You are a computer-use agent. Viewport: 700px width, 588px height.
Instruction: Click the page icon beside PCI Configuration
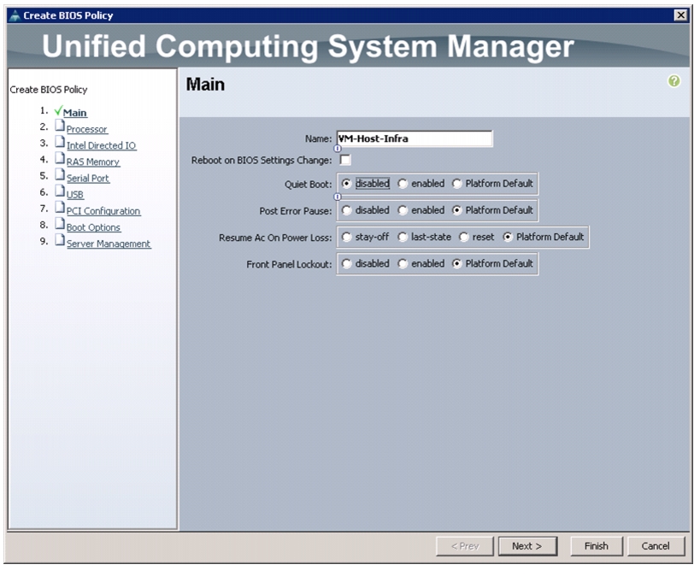(x=60, y=208)
